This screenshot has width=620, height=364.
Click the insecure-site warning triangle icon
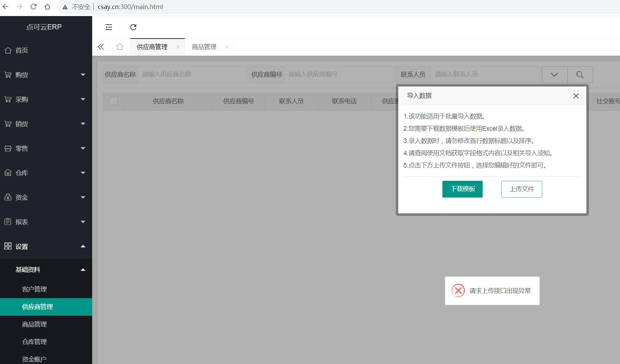pyautogui.click(x=65, y=7)
